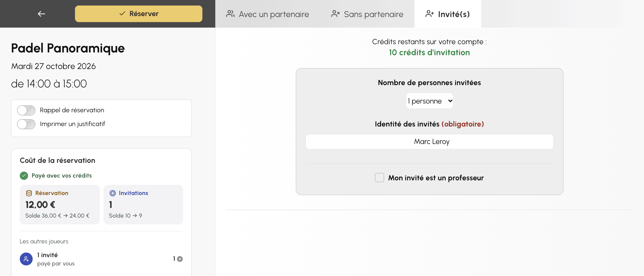
Task: Click the credit circle icon beside Invitations
Action: click(x=113, y=193)
